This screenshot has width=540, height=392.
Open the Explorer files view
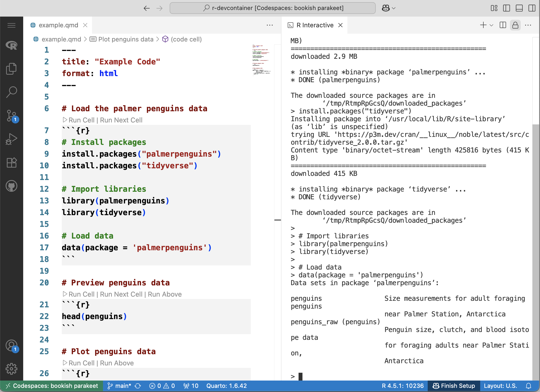tap(11, 69)
